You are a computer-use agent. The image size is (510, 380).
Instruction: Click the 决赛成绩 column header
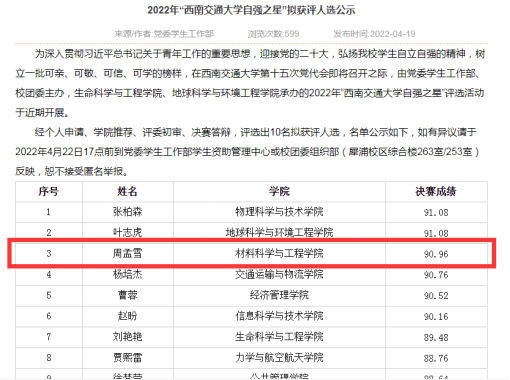point(436,191)
